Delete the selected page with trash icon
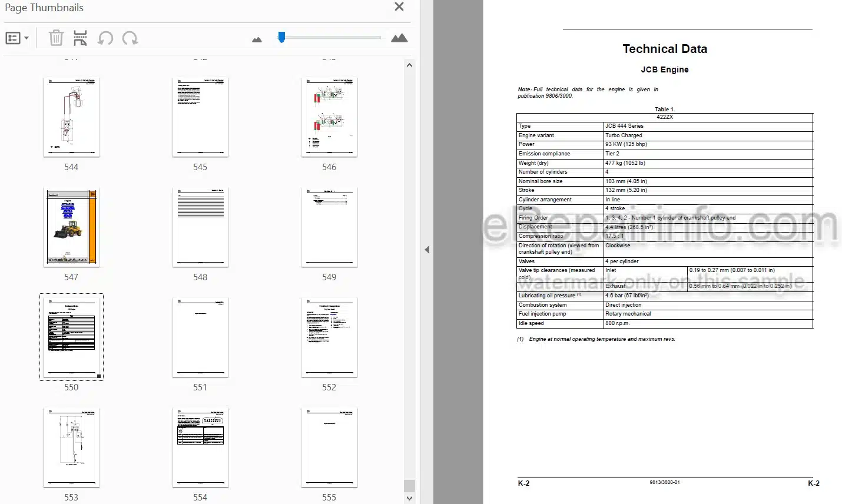The width and height of the screenshot is (842, 504). (56, 38)
